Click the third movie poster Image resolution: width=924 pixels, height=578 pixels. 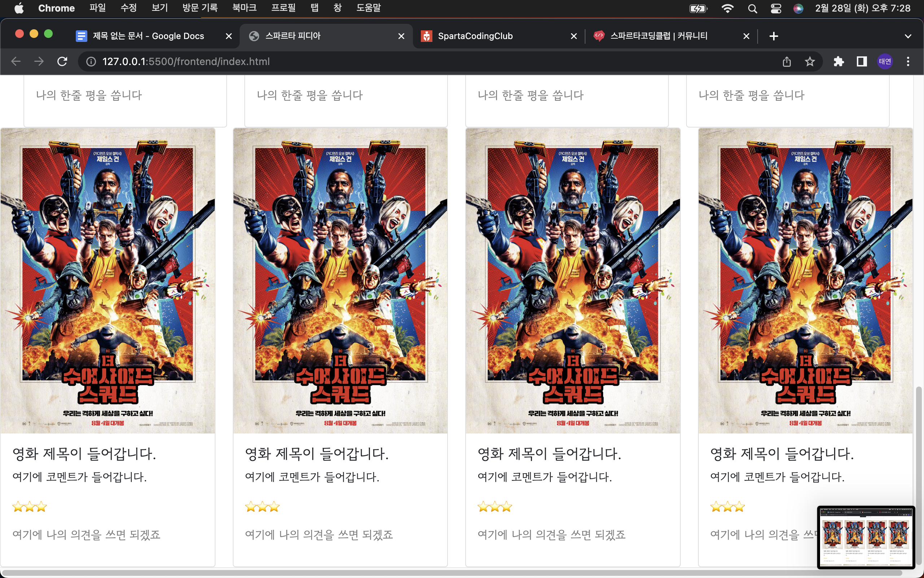tap(573, 281)
